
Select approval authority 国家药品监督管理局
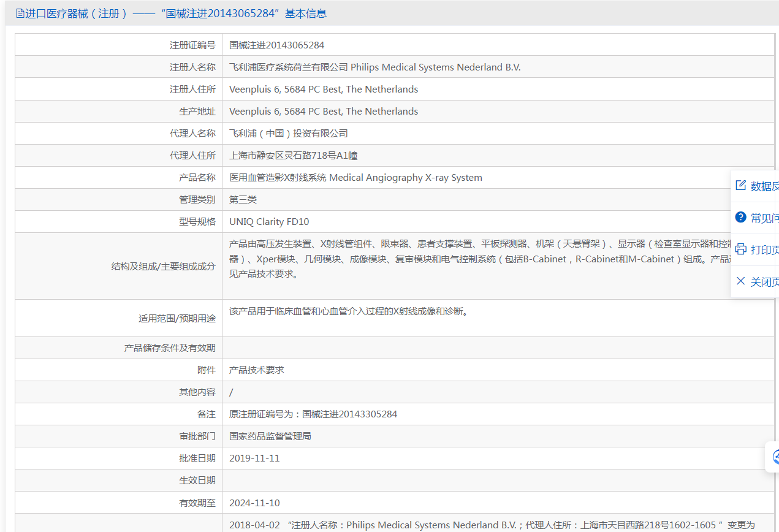coord(270,436)
